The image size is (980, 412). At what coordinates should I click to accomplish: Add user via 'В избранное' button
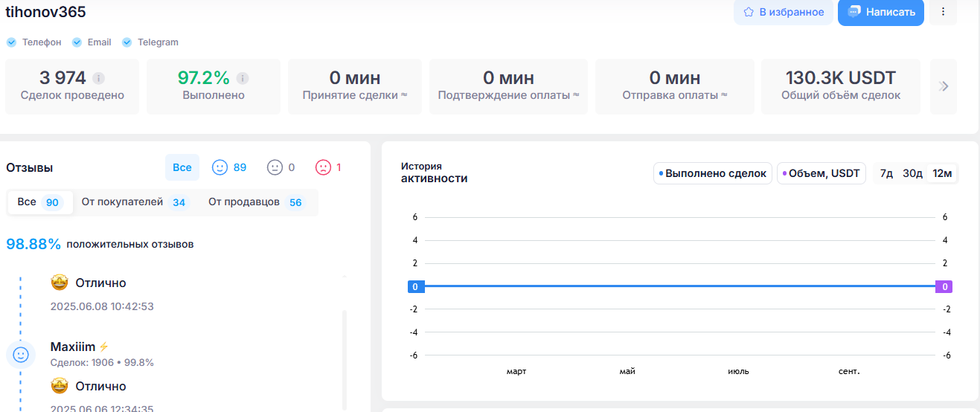coord(783,12)
